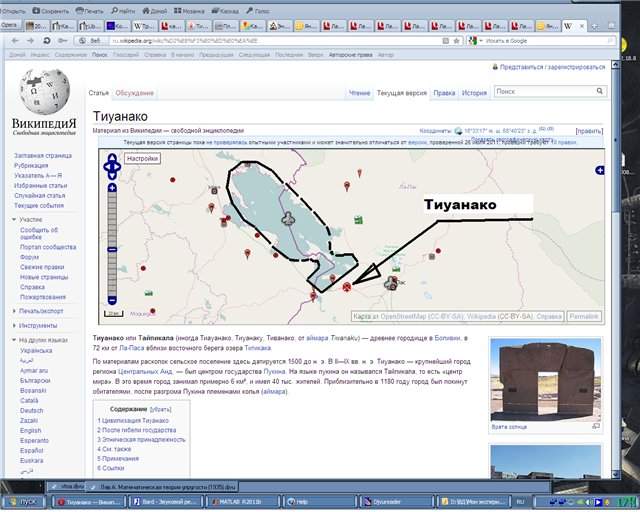Open the Настройки map settings button
This screenshot has height=512, width=640.
coord(143,158)
